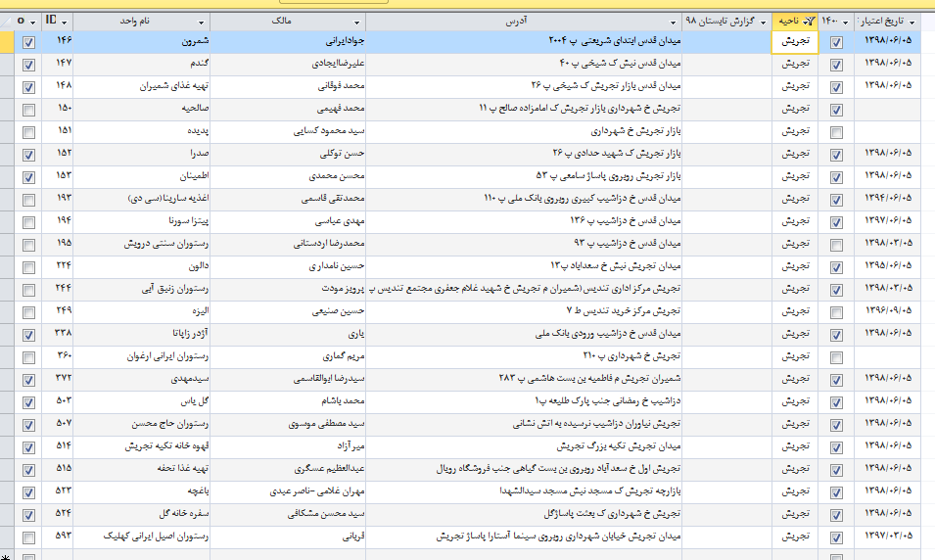
Task: Click address cell تجریش خ شهرداری پ ۲۱۰
Action: 524,357
